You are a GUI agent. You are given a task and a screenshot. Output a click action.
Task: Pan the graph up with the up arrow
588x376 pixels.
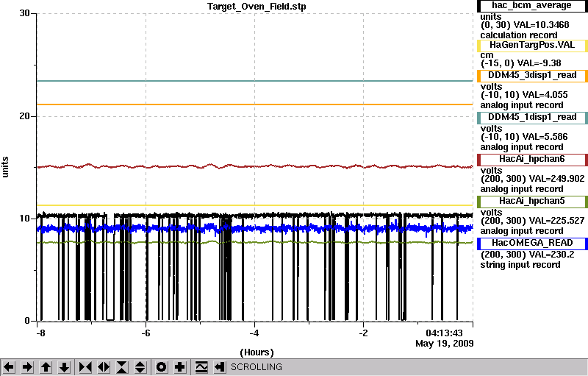point(46,366)
